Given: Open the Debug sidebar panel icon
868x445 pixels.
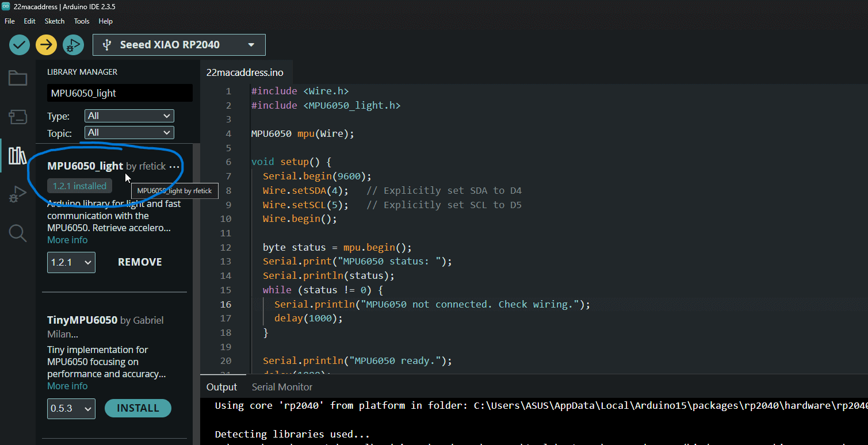Looking at the screenshot, I should [18, 194].
